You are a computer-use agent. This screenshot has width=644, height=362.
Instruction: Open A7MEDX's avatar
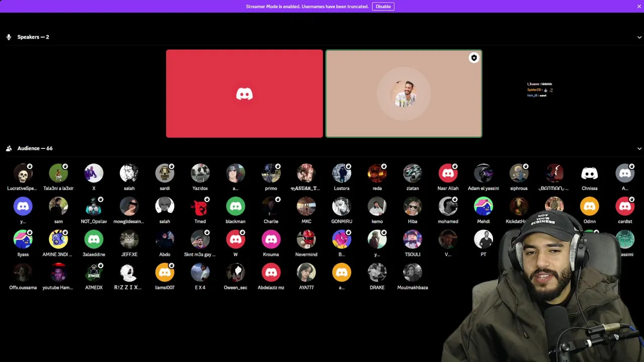pyautogui.click(x=94, y=273)
